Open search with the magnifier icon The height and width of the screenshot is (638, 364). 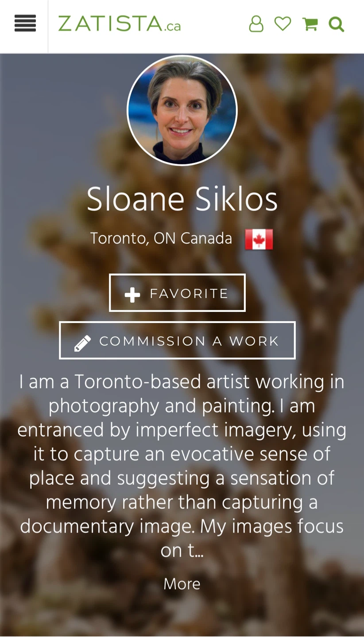pos(337,24)
